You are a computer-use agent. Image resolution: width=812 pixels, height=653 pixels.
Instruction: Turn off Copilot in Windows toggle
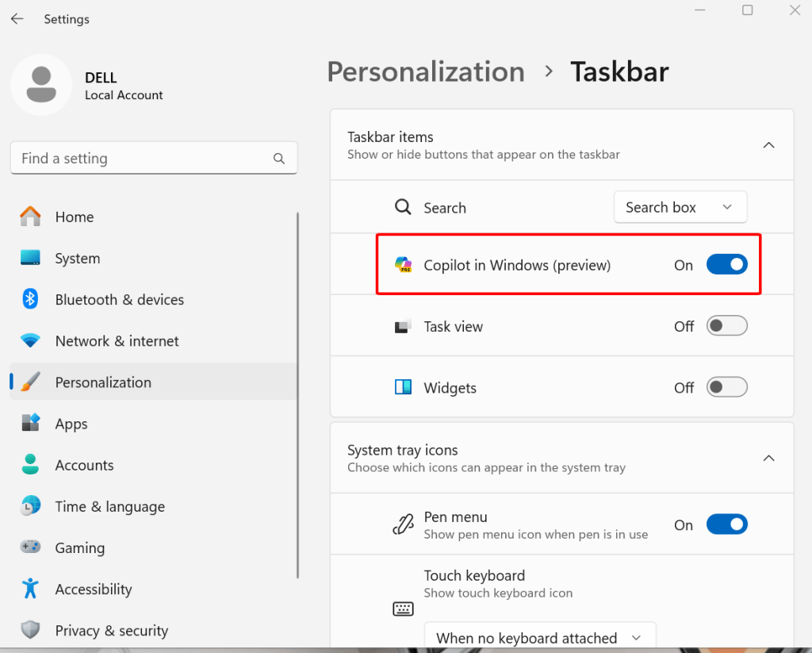(x=726, y=264)
